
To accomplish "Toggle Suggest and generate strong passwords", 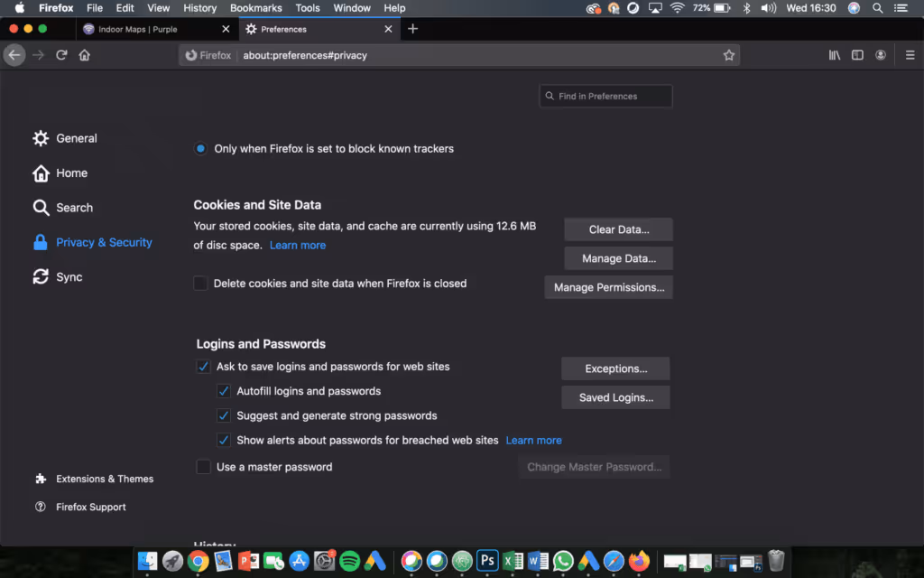I will coord(224,415).
